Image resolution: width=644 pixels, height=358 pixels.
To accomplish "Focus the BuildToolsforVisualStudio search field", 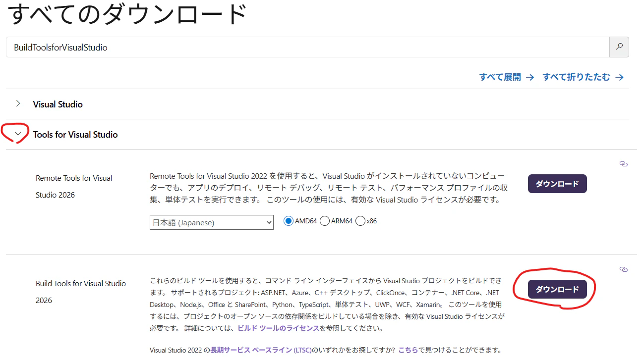I will (307, 47).
